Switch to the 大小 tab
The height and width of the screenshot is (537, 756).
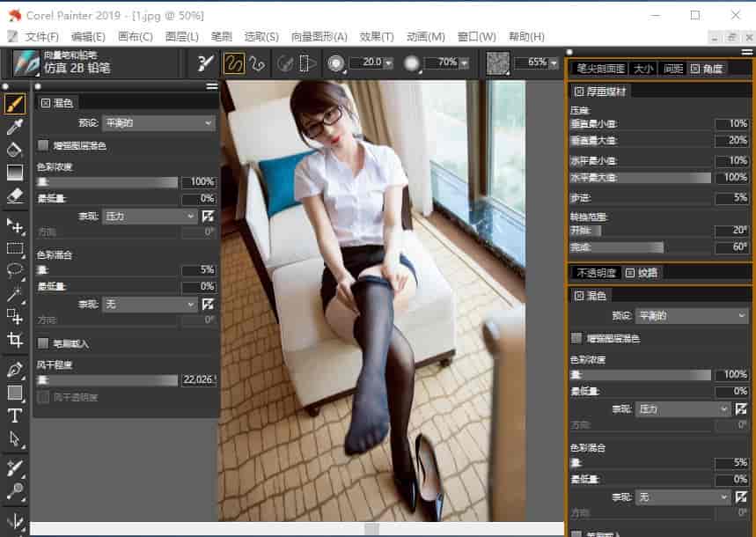(643, 69)
